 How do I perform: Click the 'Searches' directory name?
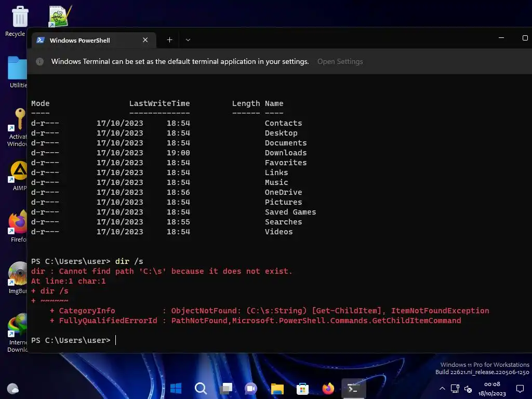(x=283, y=221)
